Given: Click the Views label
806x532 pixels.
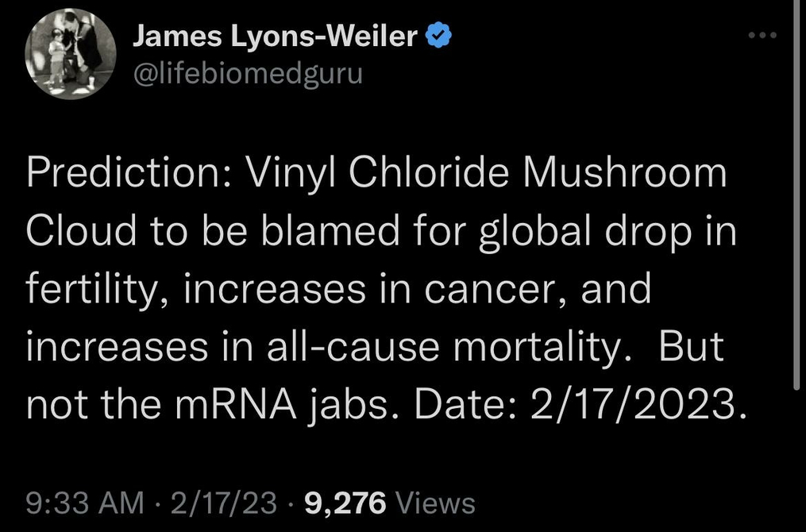Looking at the screenshot, I should (x=435, y=502).
